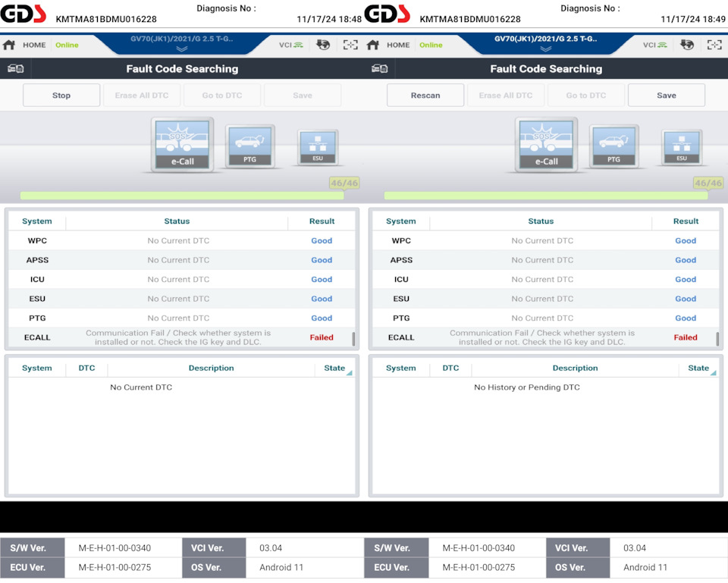Select the WPC row in left panel
Image resolution: width=728 pixels, height=583 pixels.
181,240
